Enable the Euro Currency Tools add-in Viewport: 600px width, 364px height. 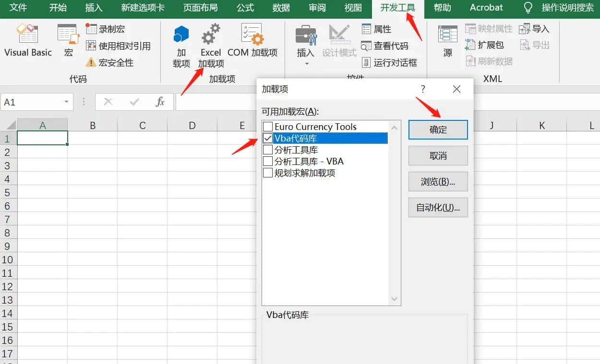pos(268,127)
